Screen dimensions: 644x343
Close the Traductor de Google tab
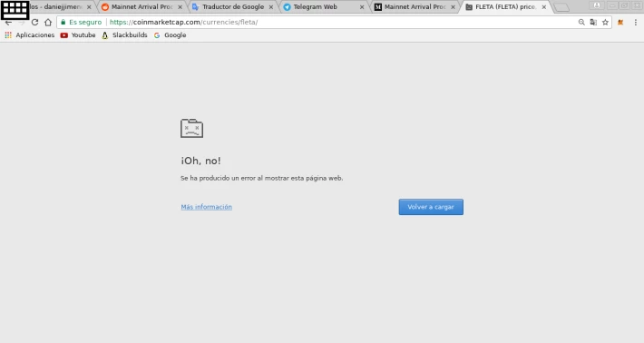pos(271,7)
